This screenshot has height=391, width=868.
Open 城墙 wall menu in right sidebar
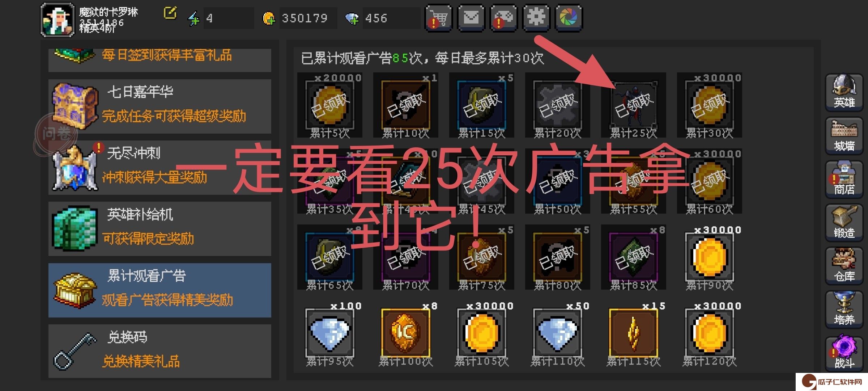(844, 135)
